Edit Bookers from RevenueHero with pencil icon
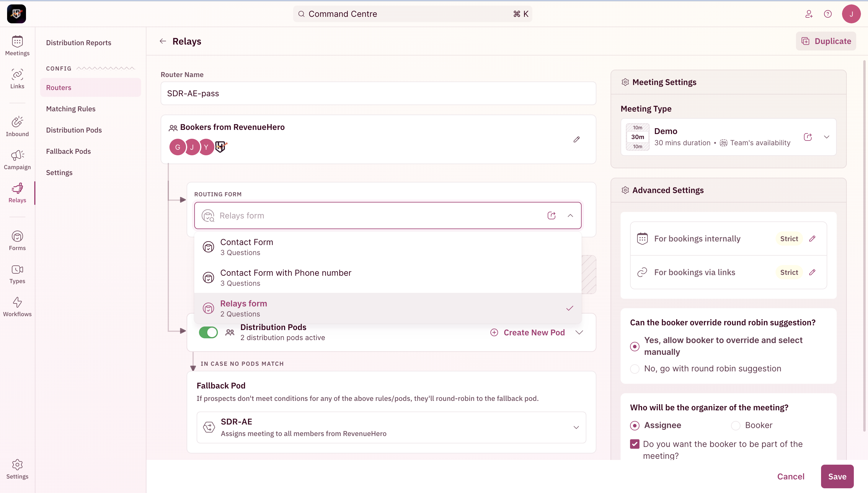Viewport: 868px width, 493px height. coord(577,140)
